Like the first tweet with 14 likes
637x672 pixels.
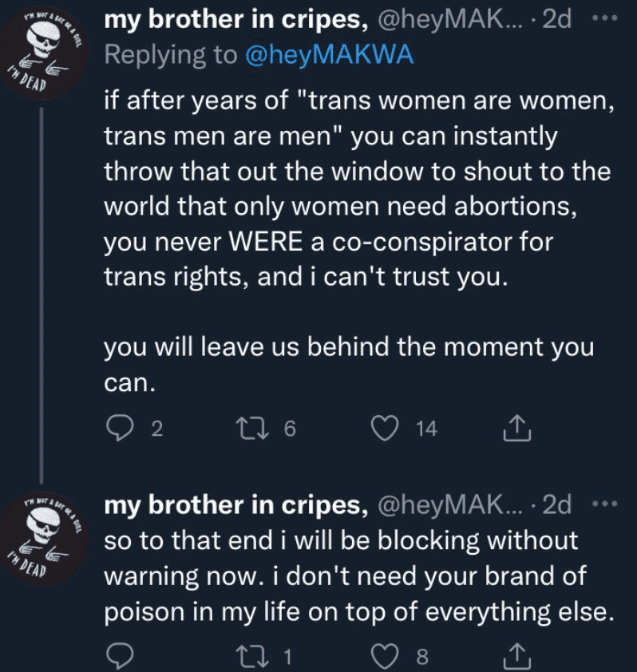pyautogui.click(x=385, y=428)
